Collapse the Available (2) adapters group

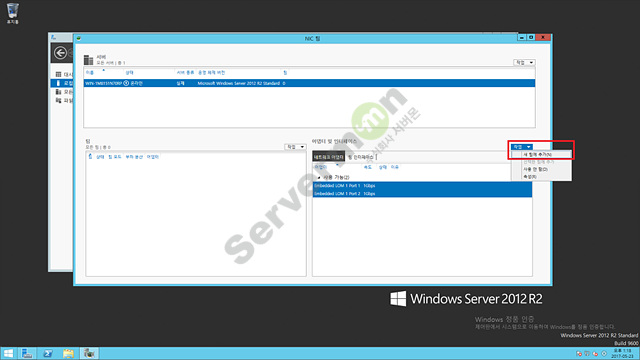[x=319, y=178]
